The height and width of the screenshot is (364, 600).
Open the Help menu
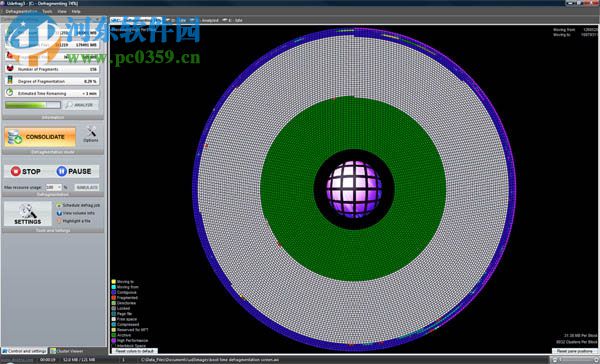[76, 11]
